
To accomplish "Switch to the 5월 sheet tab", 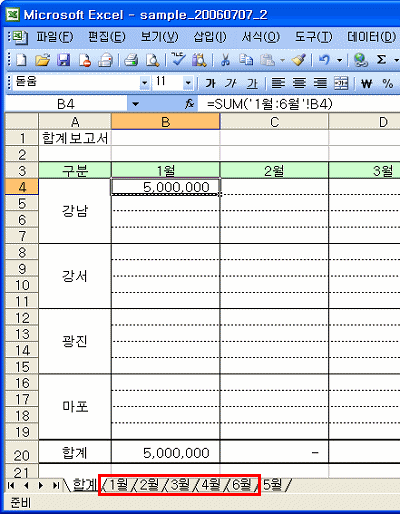I will tap(272, 485).
